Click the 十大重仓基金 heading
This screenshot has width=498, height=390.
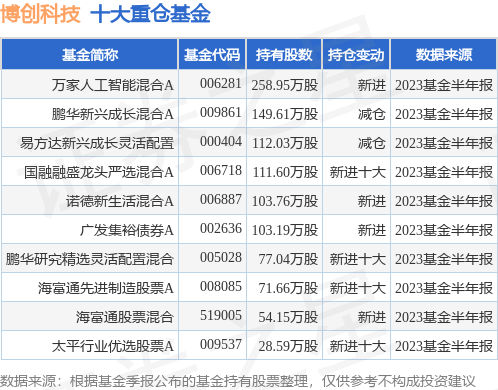[x=150, y=14]
